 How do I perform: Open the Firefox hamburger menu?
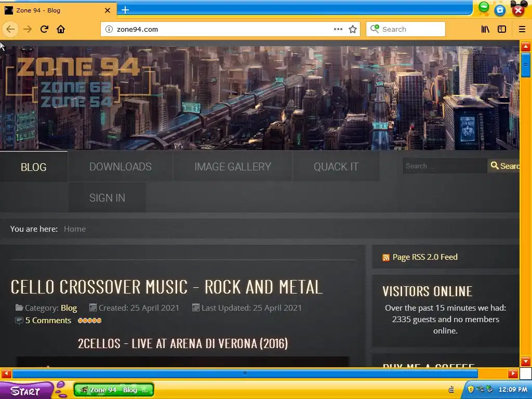click(x=522, y=29)
